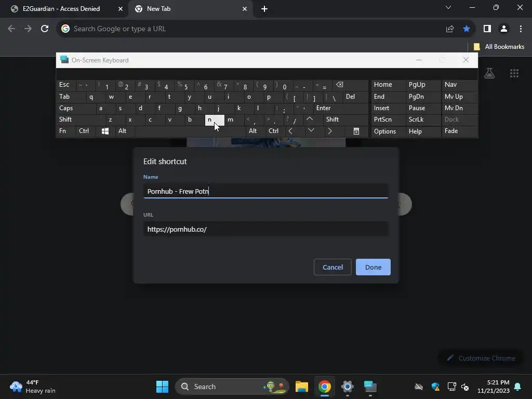Click the PrtScn key on On-Screen Keyboard
532x399 pixels.
(388, 119)
